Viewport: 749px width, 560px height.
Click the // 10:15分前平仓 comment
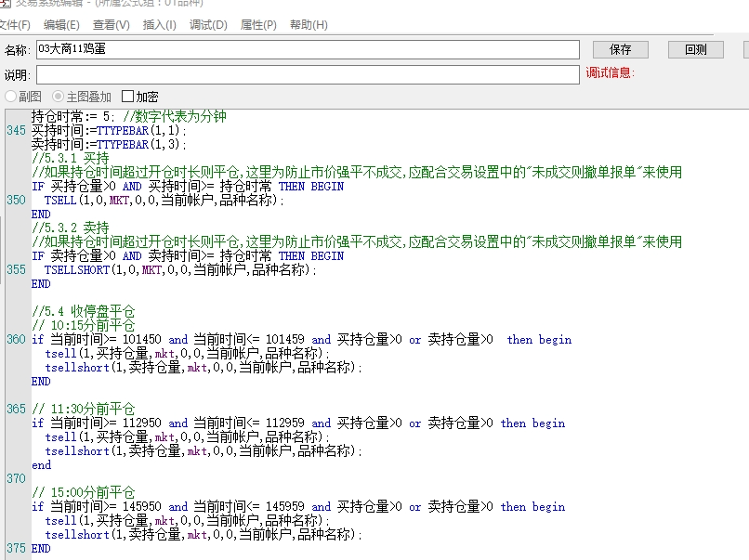coord(83,326)
